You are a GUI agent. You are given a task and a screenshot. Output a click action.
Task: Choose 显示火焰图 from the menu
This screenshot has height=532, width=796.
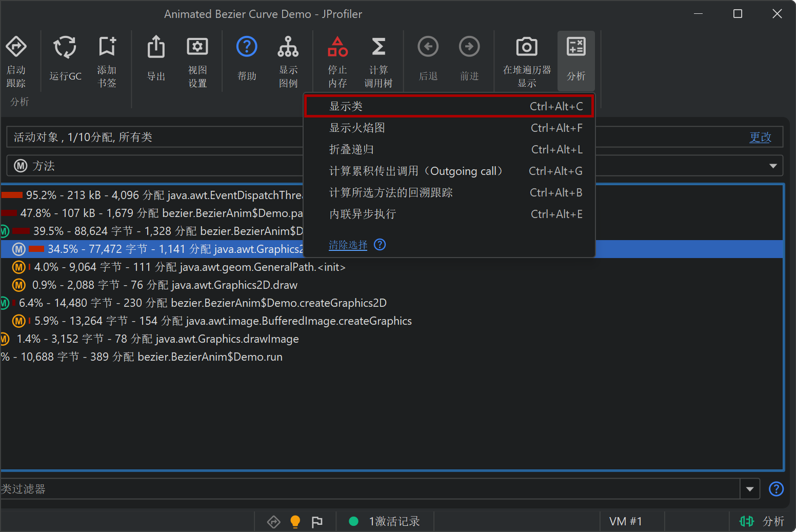pos(449,128)
